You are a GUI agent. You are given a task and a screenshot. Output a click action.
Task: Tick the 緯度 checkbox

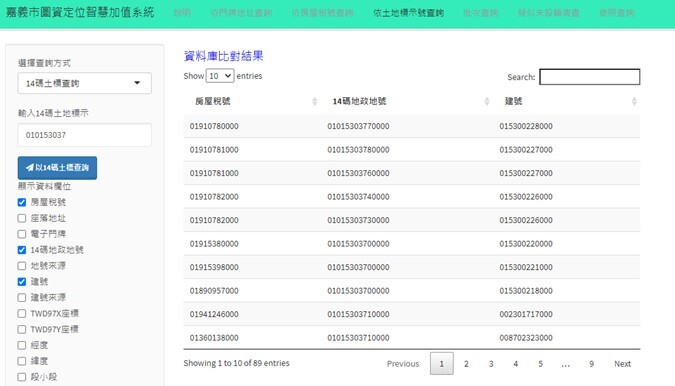pos(22,361)
